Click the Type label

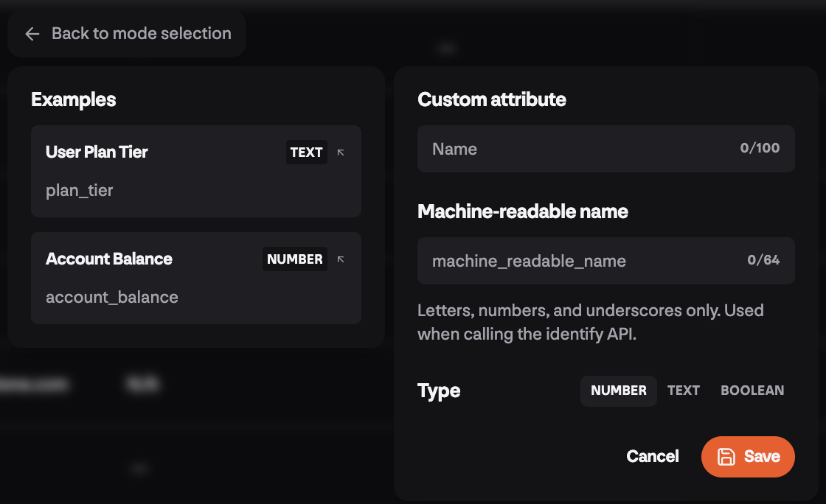[x=439, y=391]
